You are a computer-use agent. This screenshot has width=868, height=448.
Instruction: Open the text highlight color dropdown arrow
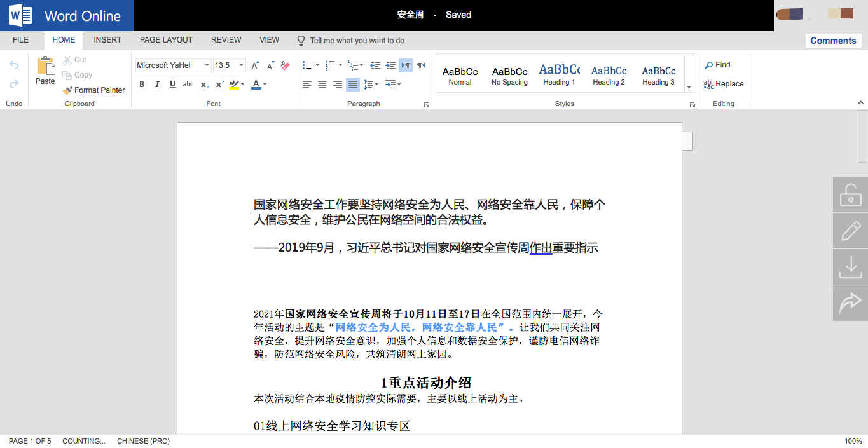click(x=244, y=85)
